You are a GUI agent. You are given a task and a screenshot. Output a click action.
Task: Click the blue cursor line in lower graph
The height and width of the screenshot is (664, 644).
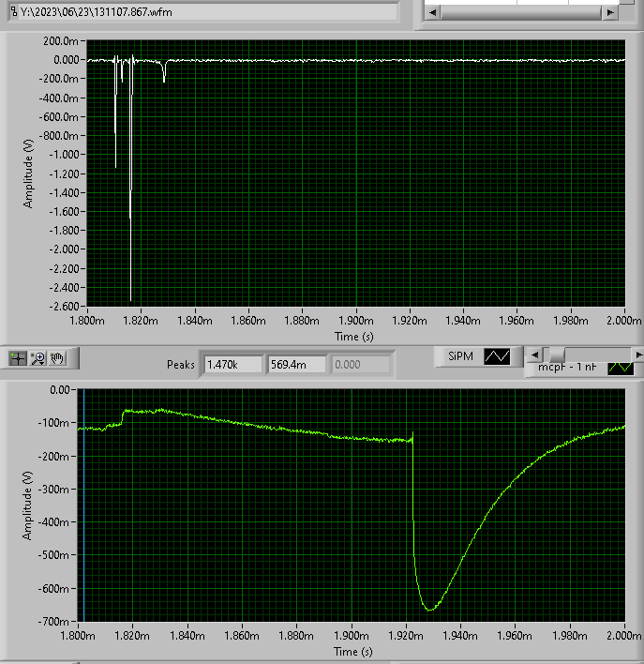click(83, 505)
